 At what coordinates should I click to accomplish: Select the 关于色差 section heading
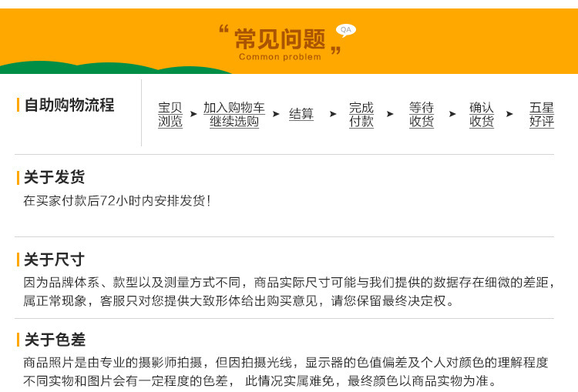pos(54,340)
